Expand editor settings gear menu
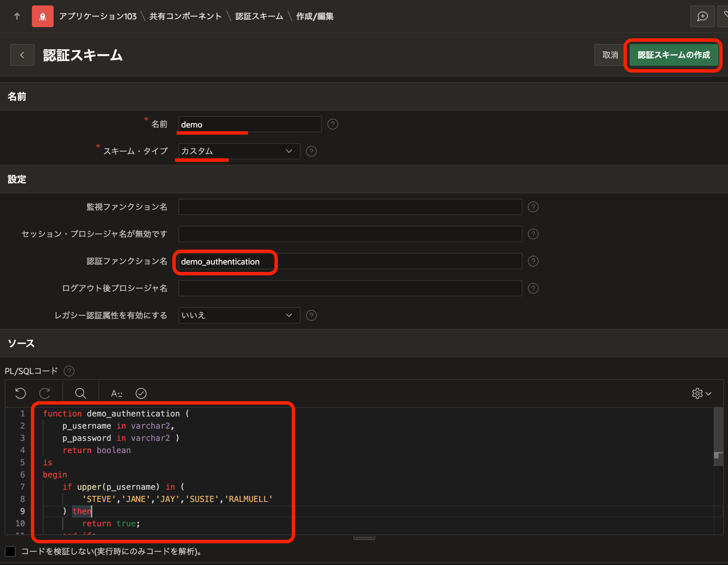The height and width of the screenshot is (565, 728). pos(701,393)
